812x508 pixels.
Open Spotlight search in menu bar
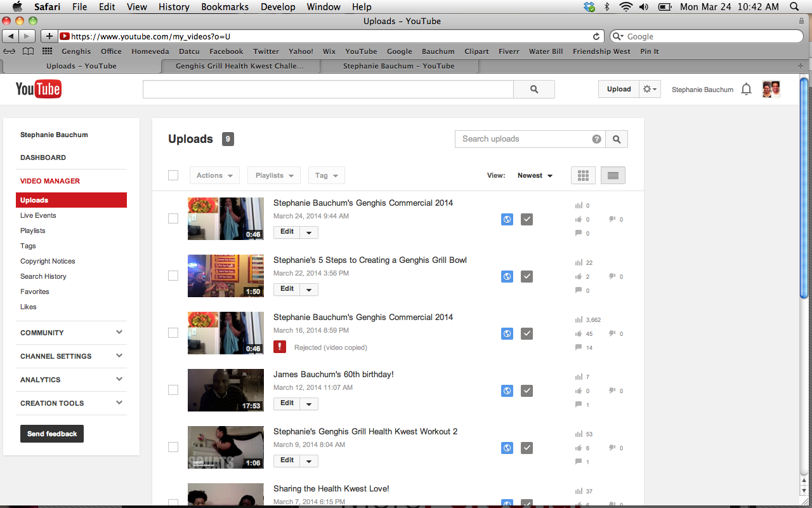[x=794, y=7]
